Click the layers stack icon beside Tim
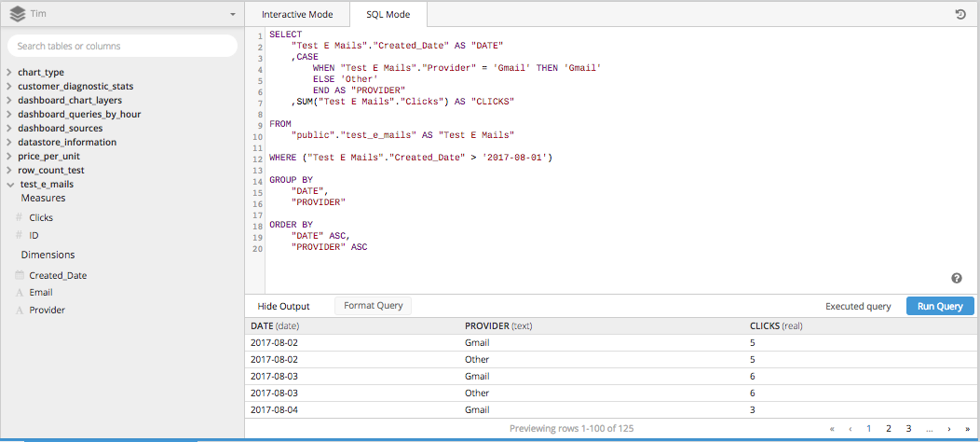The width and height of the screenshot is (980, 442). [x=17, y=15]
